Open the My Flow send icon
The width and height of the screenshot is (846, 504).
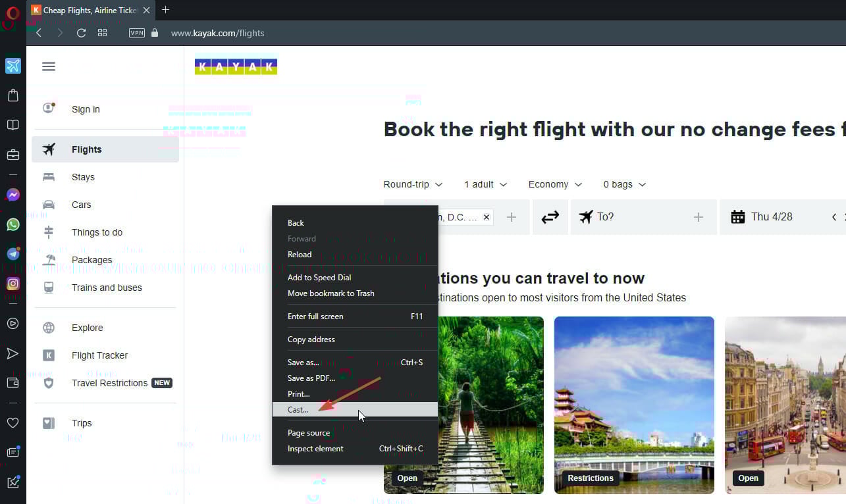(x=13, y=354)
